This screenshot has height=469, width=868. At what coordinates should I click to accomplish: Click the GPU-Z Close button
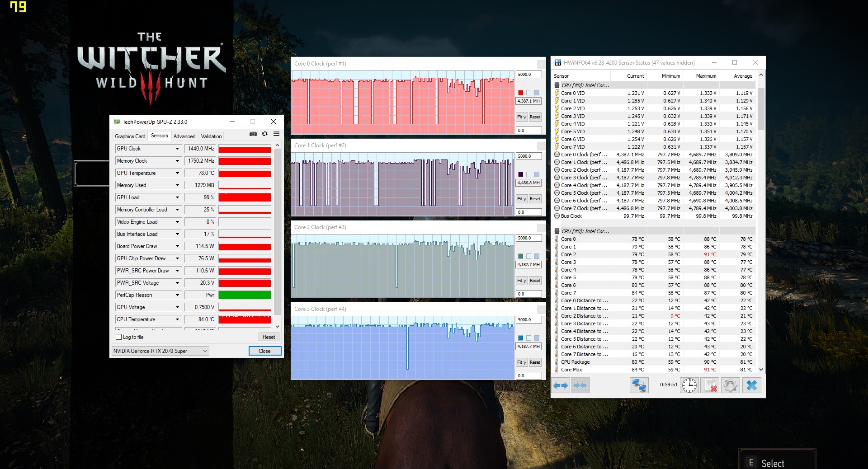coord(264,351)
